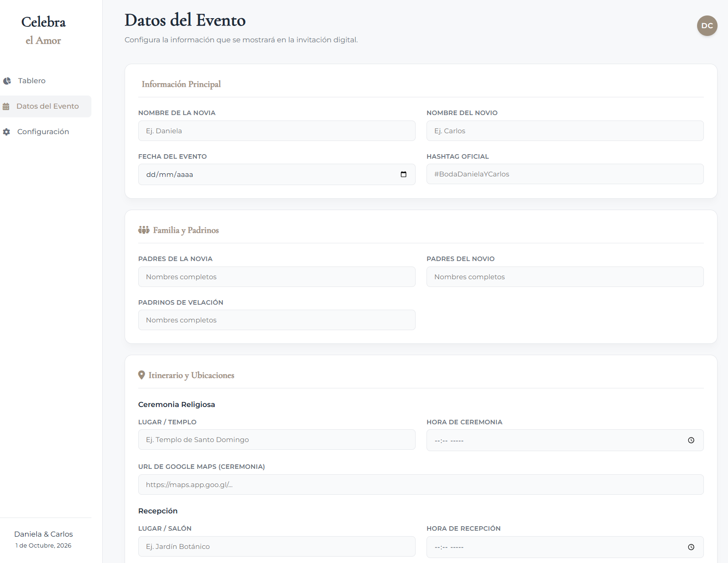Click the HASHTAG OFICIAL label

(x=457, y=156)
